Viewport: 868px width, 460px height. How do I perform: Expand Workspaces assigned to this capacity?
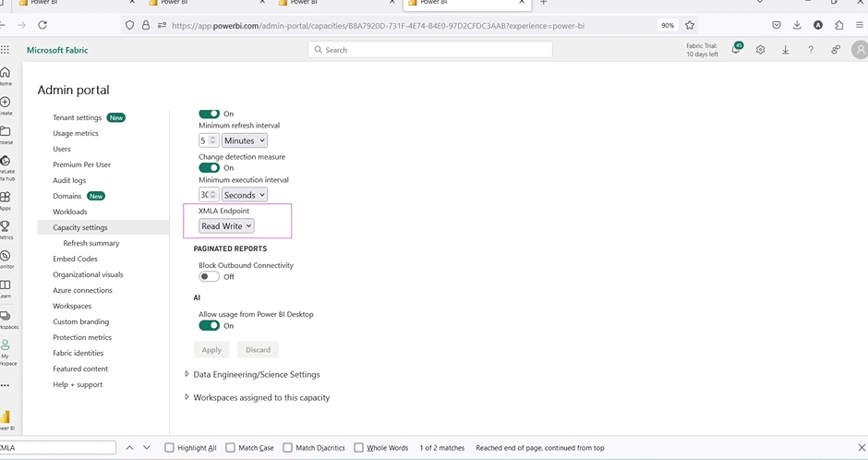tap(187, 397)
